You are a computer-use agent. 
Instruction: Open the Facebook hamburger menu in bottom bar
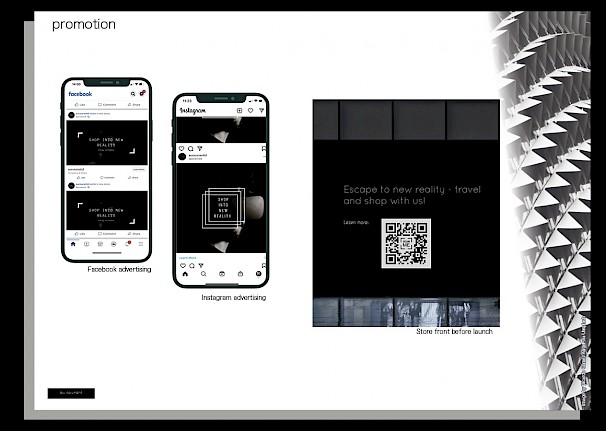point(141,243)
